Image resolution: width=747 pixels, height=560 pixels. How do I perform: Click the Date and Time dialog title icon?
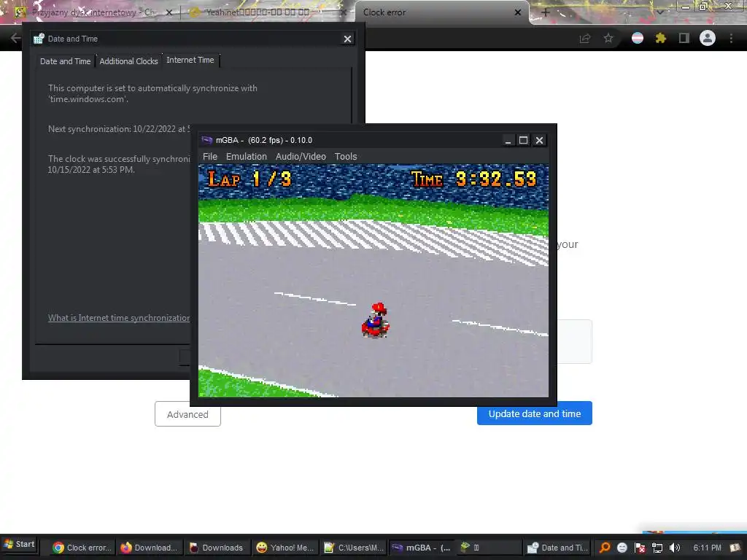pyautogui.click(x=39, y=39)
